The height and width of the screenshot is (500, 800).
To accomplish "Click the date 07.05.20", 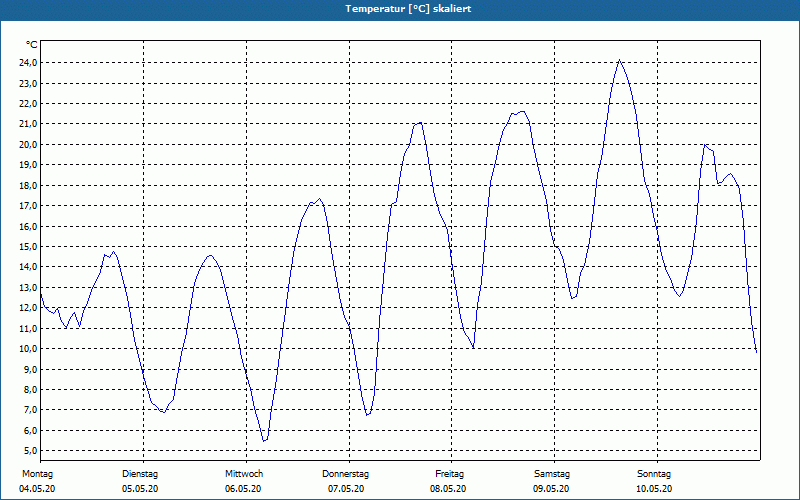I will click(x=346, y=489).
